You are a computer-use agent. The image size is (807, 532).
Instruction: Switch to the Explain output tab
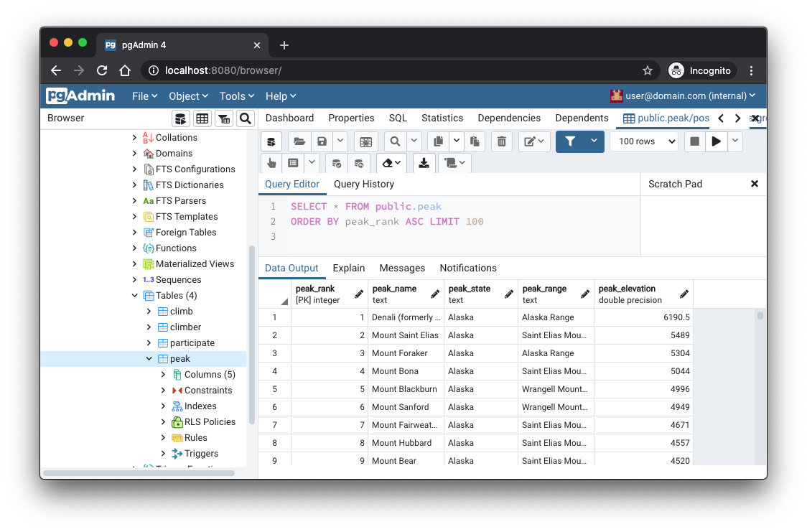pos(348,269)
